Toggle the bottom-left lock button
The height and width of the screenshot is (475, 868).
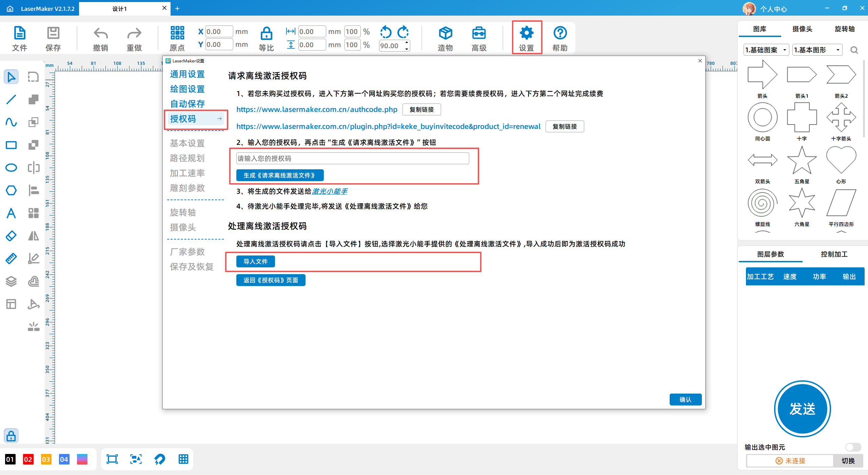click(x=11, y=436)
